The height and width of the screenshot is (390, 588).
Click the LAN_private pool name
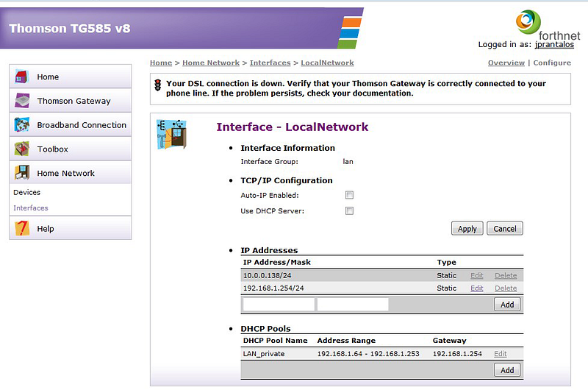[x=264, y=354]
